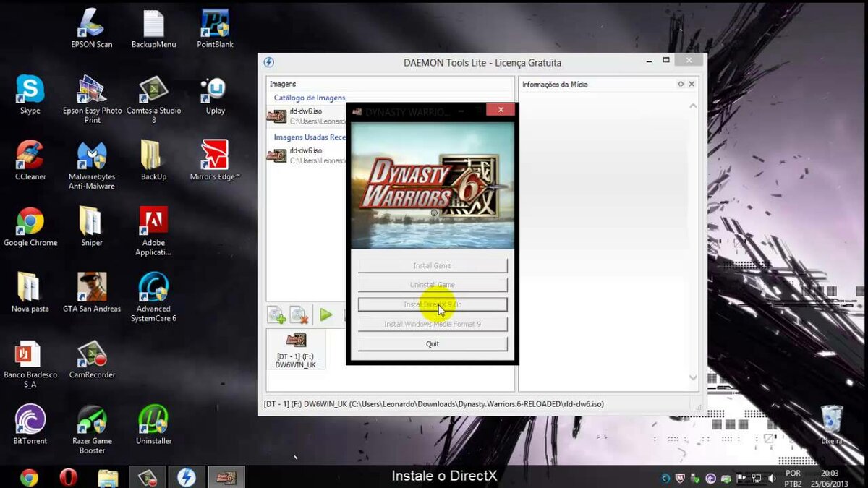
Task: Select the Banco Bradesco S_A icon
Action: tap(30, 364)
